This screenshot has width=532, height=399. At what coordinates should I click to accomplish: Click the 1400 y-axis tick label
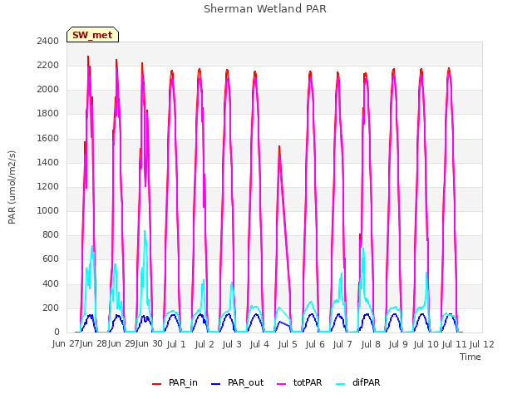click(48, 162)
